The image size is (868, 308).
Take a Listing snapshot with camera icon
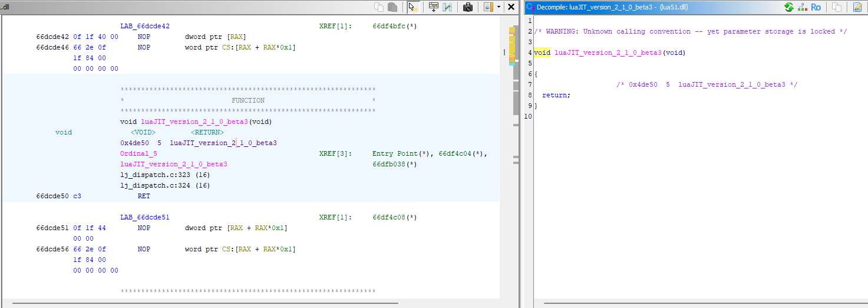(468, 7)
